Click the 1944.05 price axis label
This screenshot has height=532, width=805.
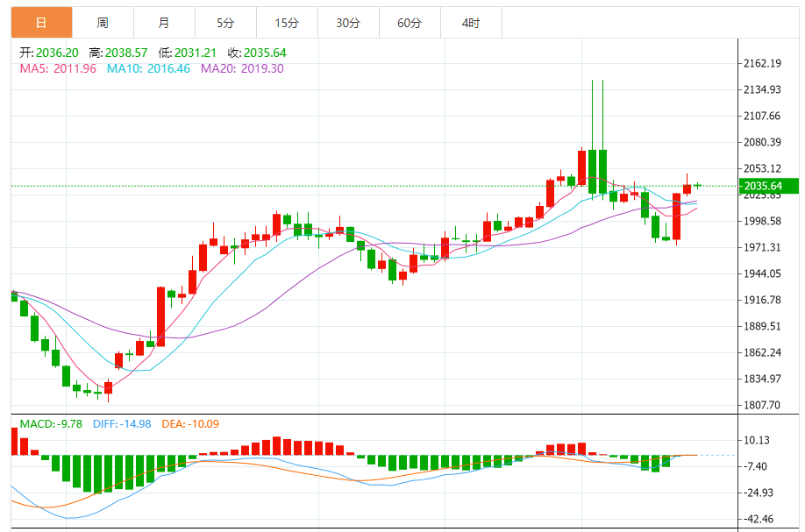(x=762, y=273)
